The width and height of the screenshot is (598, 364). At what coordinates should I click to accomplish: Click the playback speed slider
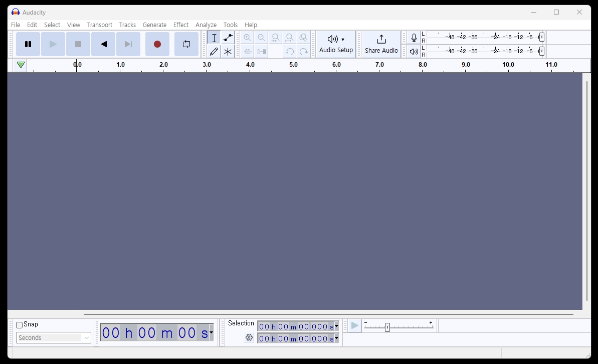tap(387, 327)
